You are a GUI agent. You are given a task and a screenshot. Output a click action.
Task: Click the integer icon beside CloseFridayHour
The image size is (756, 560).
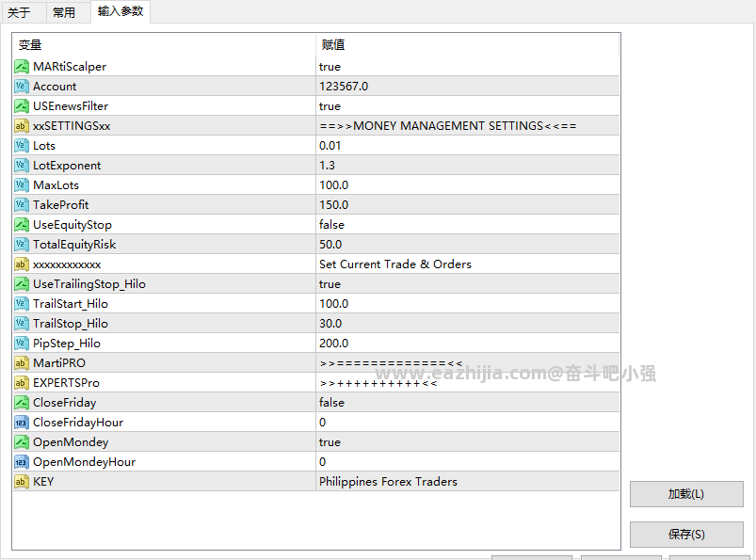pyautogui.click(x=22, y=423)
